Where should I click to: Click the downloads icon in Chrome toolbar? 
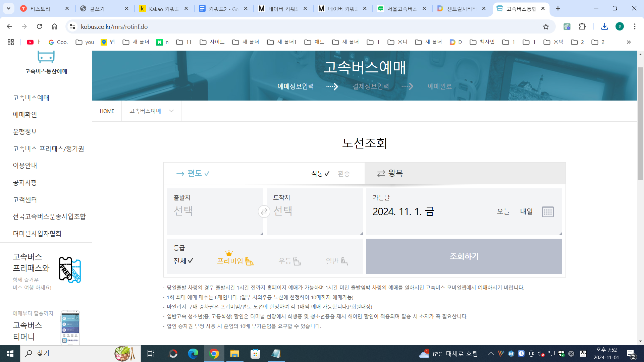(604, 26)
